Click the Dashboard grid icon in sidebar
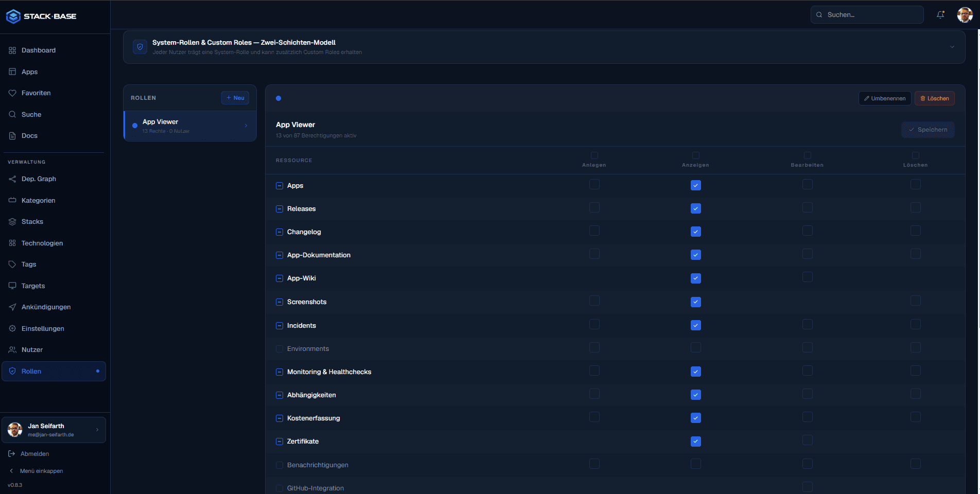The image size is (980, 494). point(12,50)
